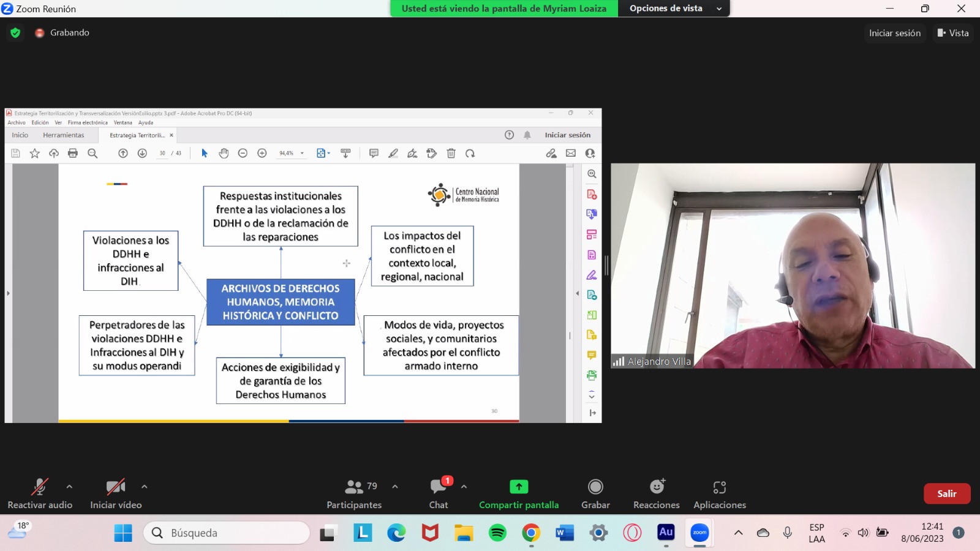Click the Grabando recording indicator

pyautogui.click(x=62, y=33)
